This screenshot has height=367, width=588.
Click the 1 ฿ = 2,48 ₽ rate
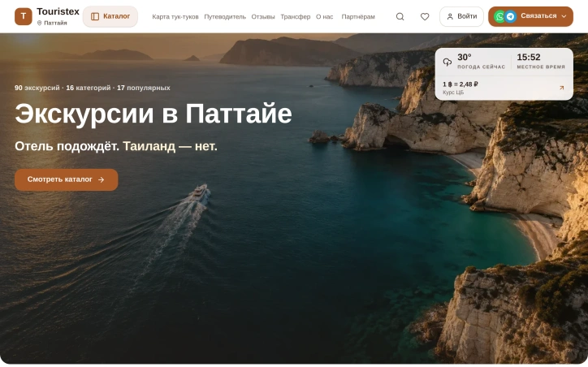click(460, 84)
